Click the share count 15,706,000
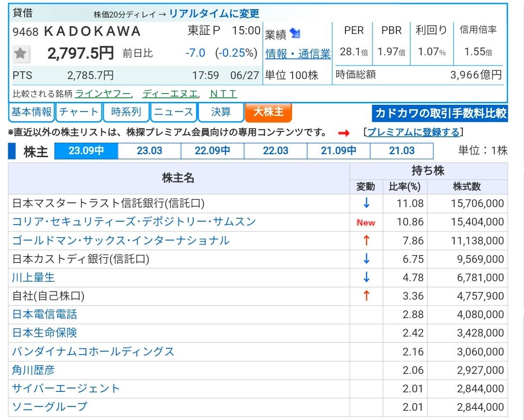The height and width of the screenshot is (420, 524). coord(477,203)
